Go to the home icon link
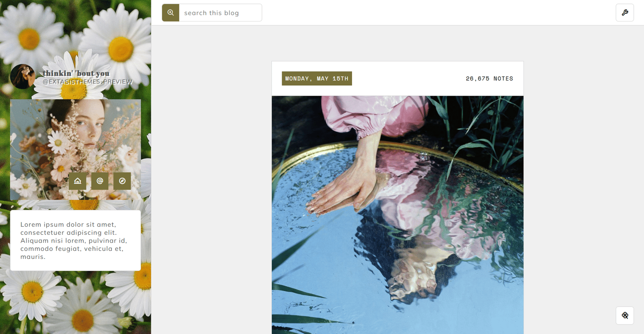644x334 pixels. (77, 181)
